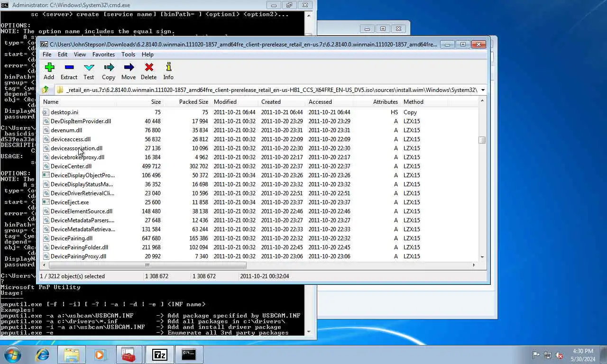This screenshot has height=364, width=607.
Task: Open the Tools menu
Action: click(x=128, y=55)
